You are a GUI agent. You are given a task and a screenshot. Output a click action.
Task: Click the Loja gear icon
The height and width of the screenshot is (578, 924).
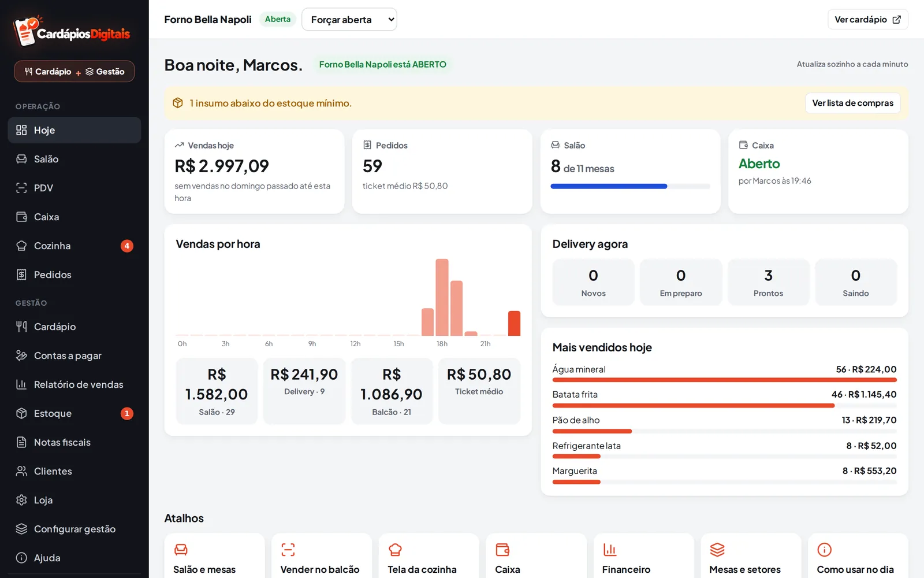[21, 500]
